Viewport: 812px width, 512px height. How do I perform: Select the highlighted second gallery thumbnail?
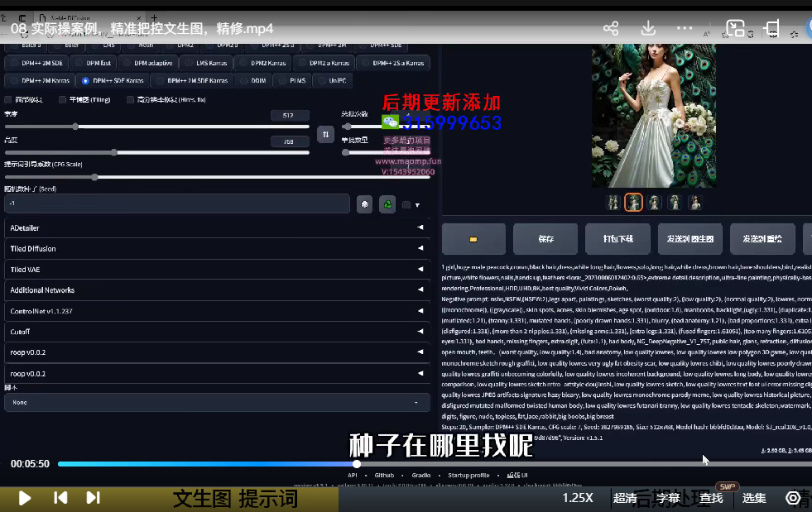point(633,203)
